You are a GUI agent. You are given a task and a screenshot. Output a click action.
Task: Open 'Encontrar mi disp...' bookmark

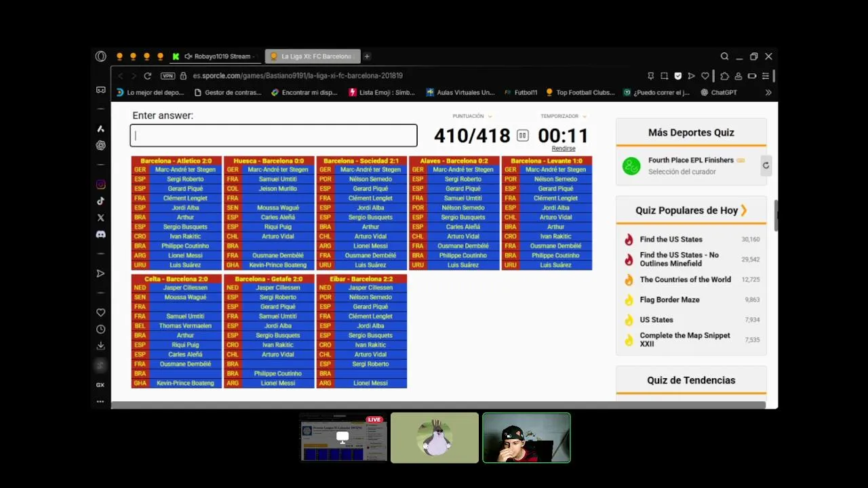tap(304, 92)
